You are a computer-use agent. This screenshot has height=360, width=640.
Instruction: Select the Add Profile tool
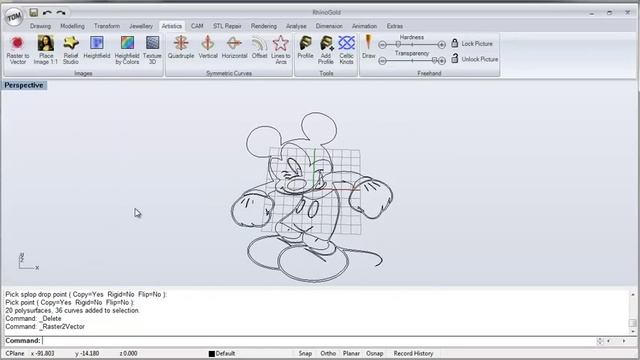click(x=326, y=50)
